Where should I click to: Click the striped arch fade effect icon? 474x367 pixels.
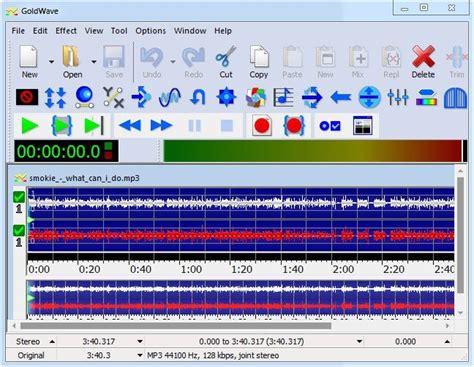(455, 97)
